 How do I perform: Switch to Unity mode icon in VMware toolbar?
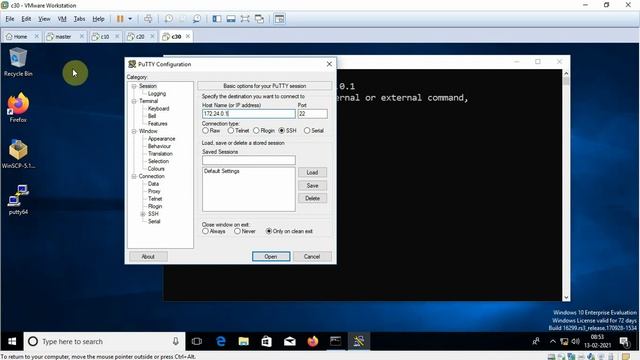coord(259,19)
